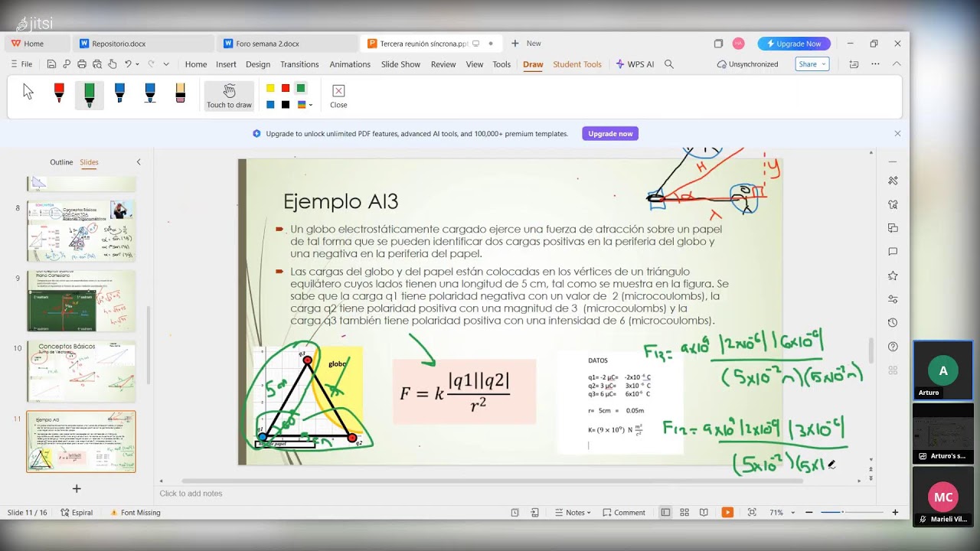Viewport: 980px width, 551px height.
Task: Pick the yellow ink color swatch
Action: point(270,89)
